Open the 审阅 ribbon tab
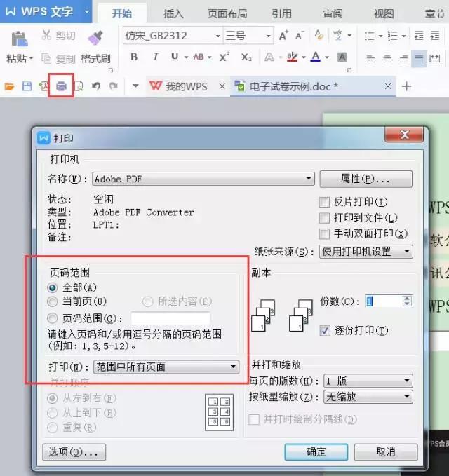The height and width of the screenshot is (476, 449). (x=333, y=13)
